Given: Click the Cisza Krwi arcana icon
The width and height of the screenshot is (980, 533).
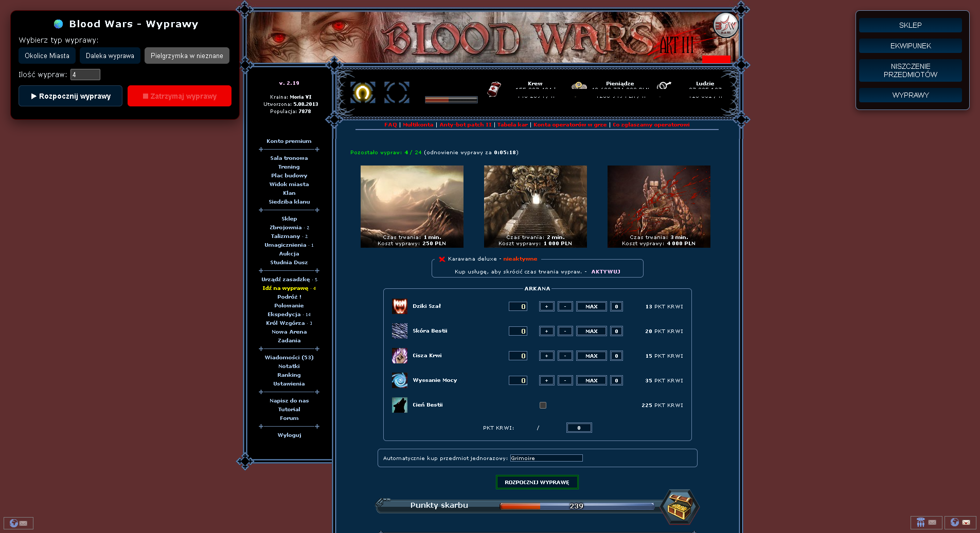Looking at the screenshot, I should coord(400,356).
